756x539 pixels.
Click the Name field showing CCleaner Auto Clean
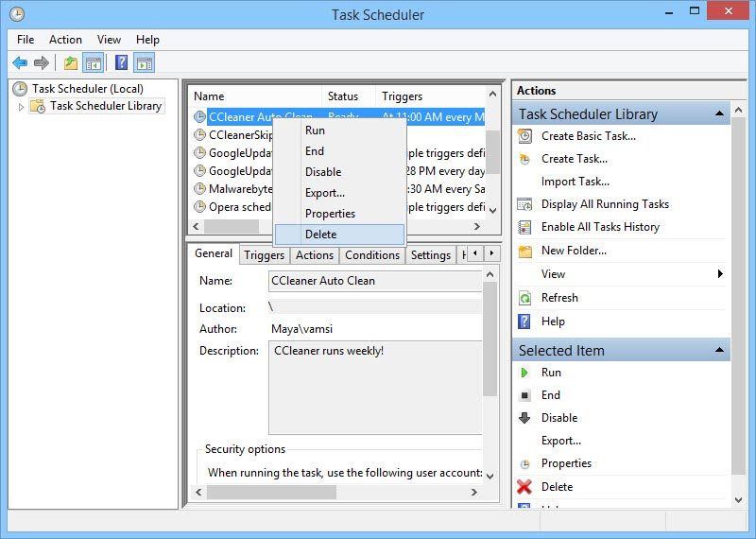[374, 281]
